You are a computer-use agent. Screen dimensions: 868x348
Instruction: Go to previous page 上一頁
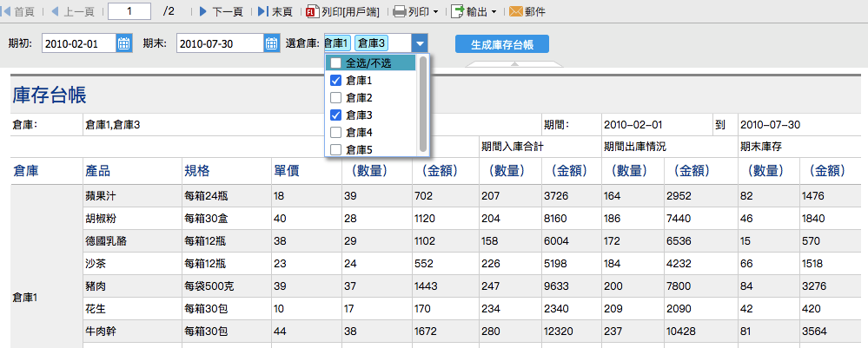pyautogui.click(x=56, y=12)
